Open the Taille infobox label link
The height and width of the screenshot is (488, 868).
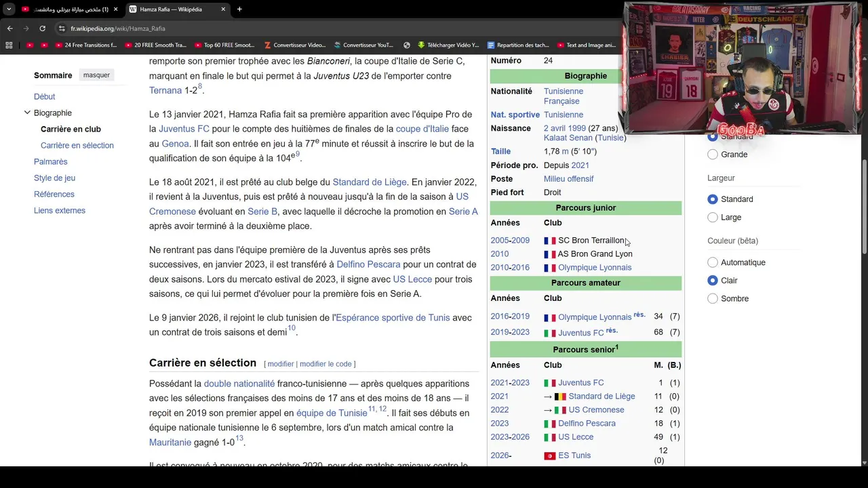click(500, 151)
